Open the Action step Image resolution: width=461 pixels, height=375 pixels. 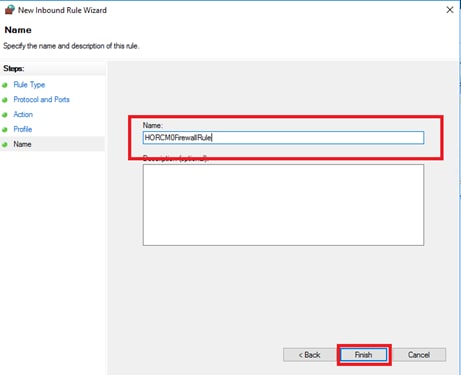[x=23, y=114]
